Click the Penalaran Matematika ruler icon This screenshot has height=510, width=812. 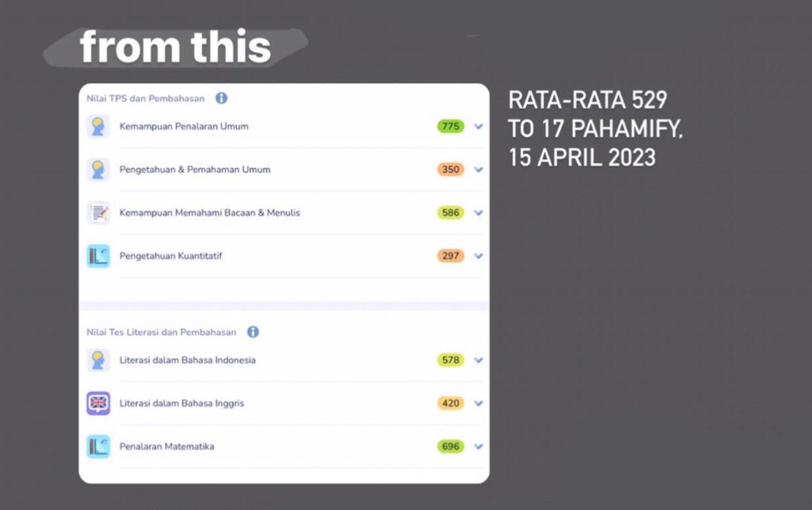click(98, 446)
